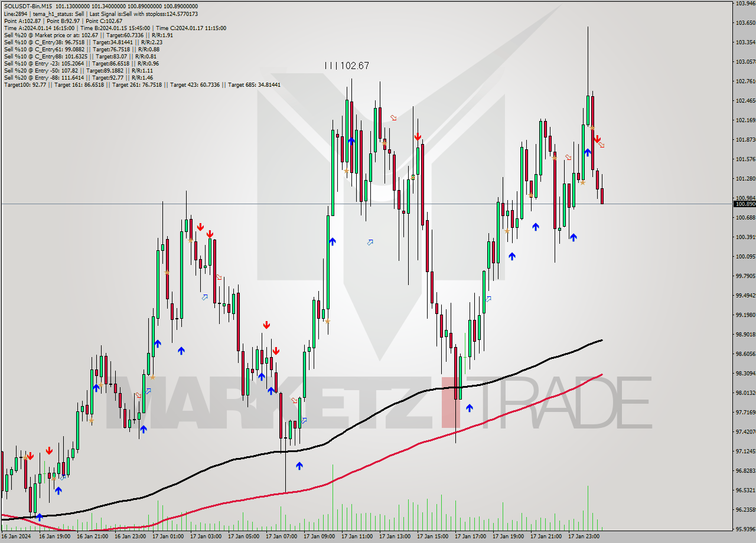Screen dimensions: 756x543
Task: Click the 103.057 price axis label
Action: click(745, 61)
